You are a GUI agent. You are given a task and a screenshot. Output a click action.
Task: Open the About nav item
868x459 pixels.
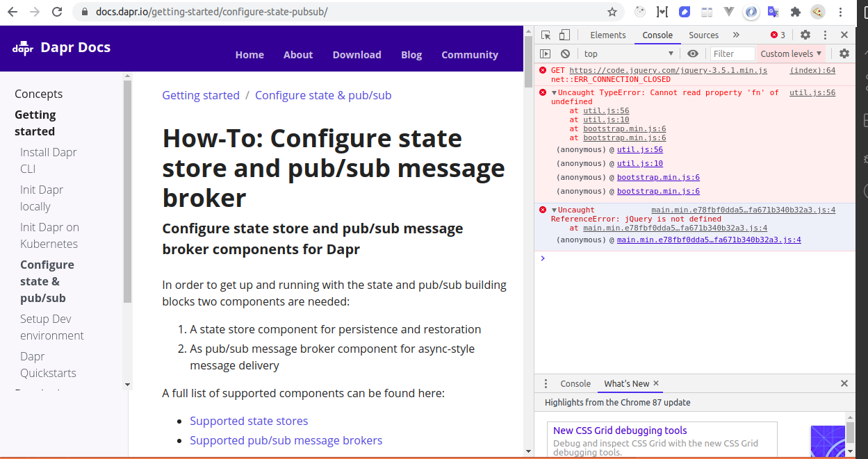tap(298, 55)
